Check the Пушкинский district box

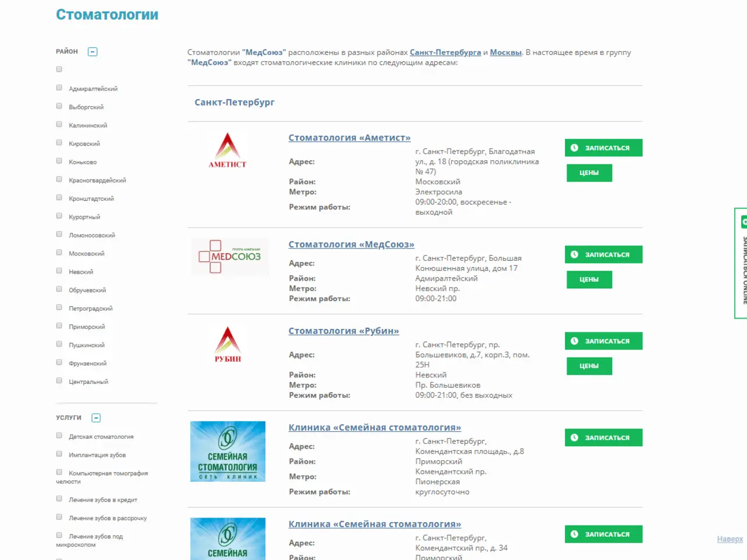[59, 344]
